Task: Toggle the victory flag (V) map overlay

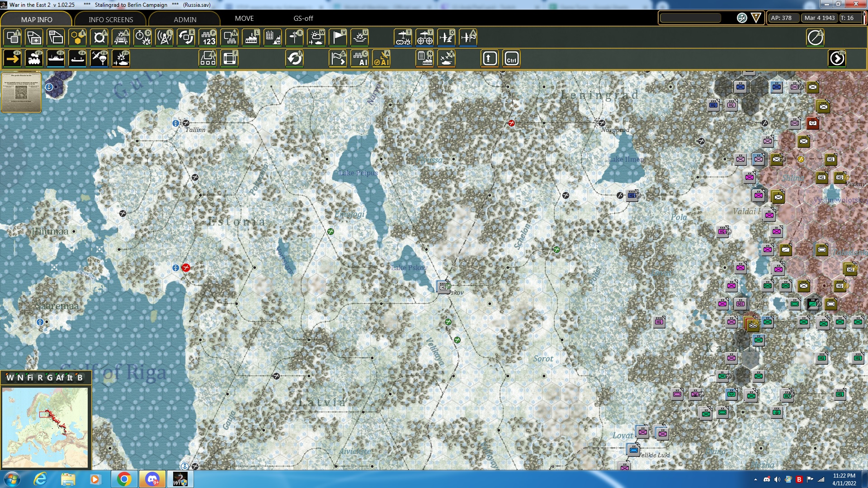Action: (x=338, y=38)
